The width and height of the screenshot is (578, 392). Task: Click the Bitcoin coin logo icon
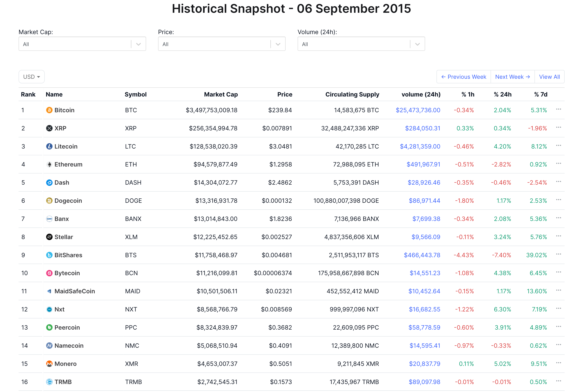click(49, 110)
